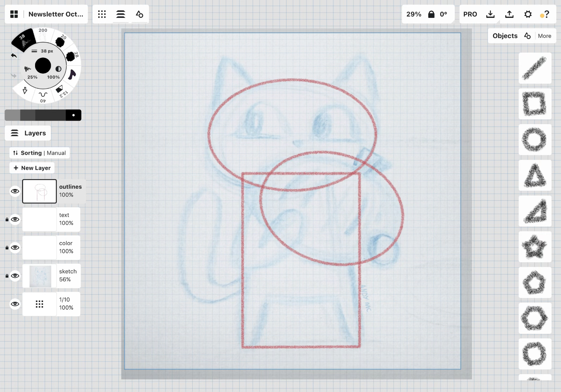Open the 0° rotation control
This screenshot has width=561, height=392.
tap(444, 14)
